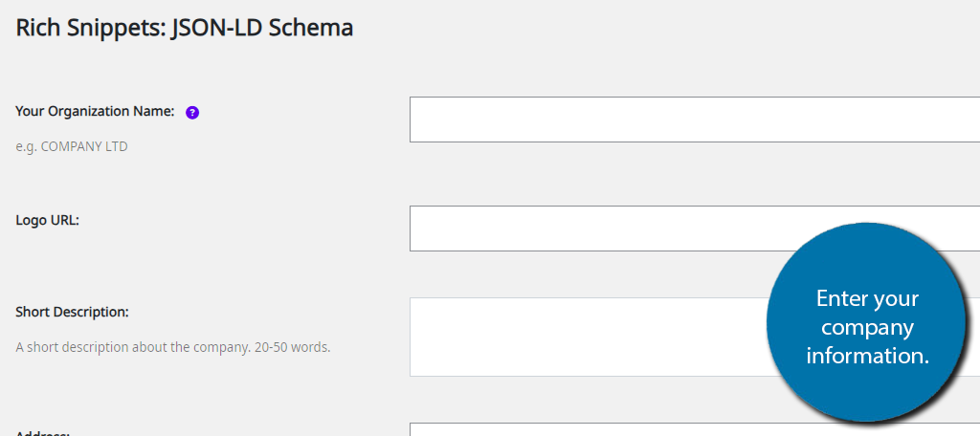The height and width of the screenshot is (436, 980).
Task: Click the word 'information.' in the blue callout
Action: 867,356
